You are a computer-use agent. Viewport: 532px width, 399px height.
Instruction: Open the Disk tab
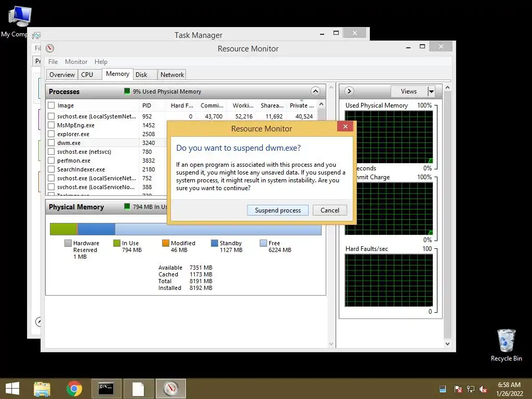[x=145, y=75]
